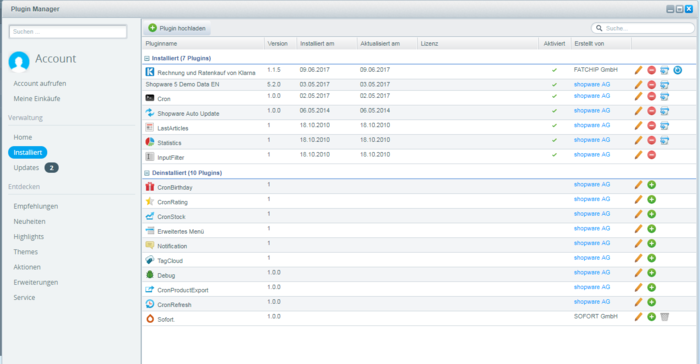
Task: Open Aktionen sidebar entry
Action: (x=27, y=267)
